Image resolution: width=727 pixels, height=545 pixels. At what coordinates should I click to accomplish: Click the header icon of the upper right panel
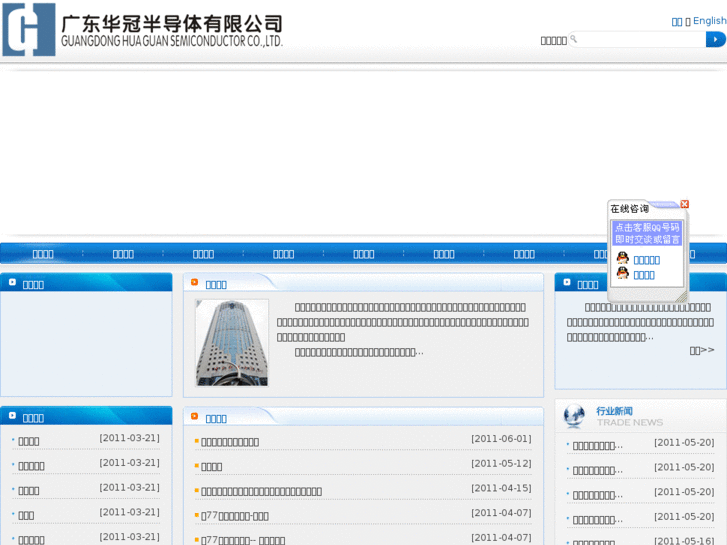click(567, 282)
